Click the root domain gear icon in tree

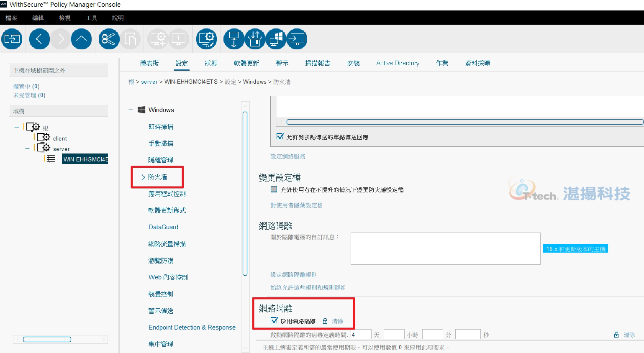pyautogui.click(x=33, y=126)
